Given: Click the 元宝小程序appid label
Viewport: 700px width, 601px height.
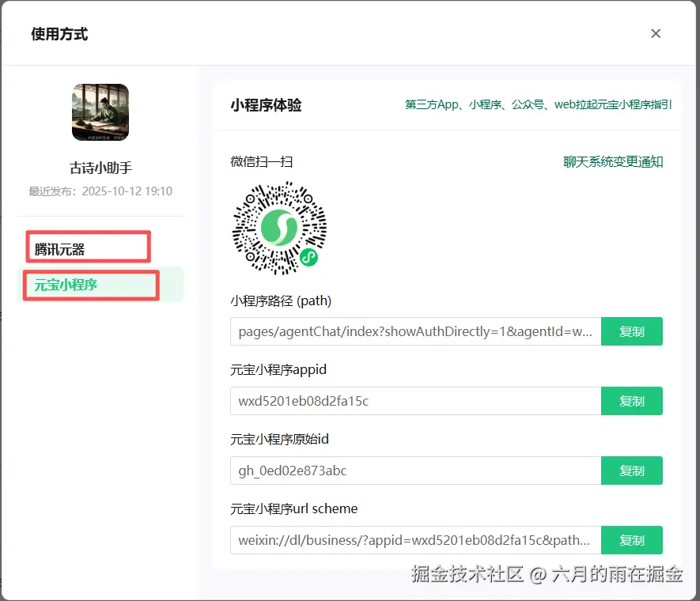Looking at the screenshot, I should point(278,369).
